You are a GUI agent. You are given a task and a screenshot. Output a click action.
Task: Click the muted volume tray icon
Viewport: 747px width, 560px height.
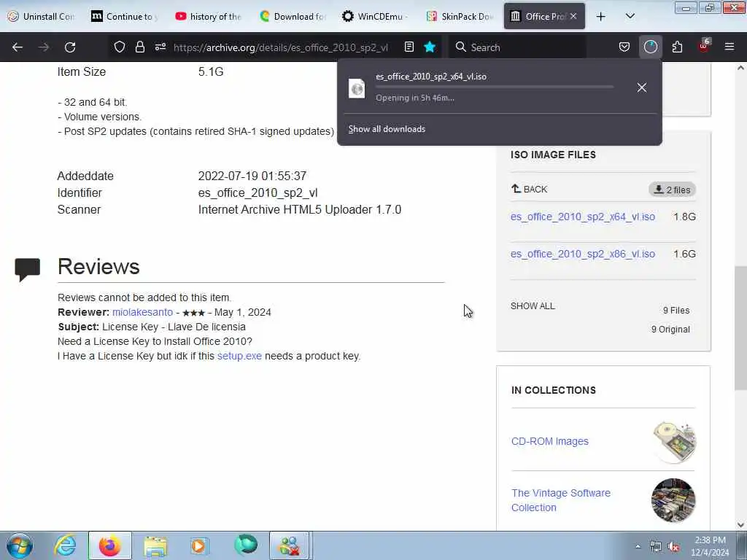673,547
